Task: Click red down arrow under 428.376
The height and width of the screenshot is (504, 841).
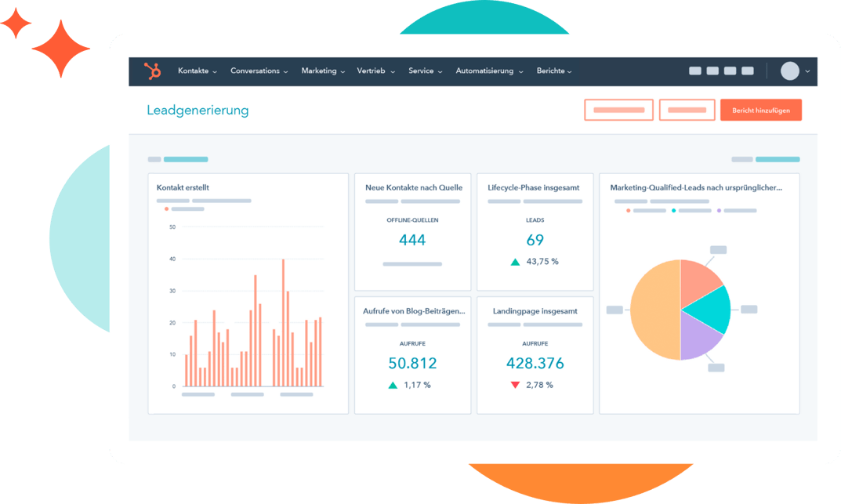Action: [x=515, y=385]
